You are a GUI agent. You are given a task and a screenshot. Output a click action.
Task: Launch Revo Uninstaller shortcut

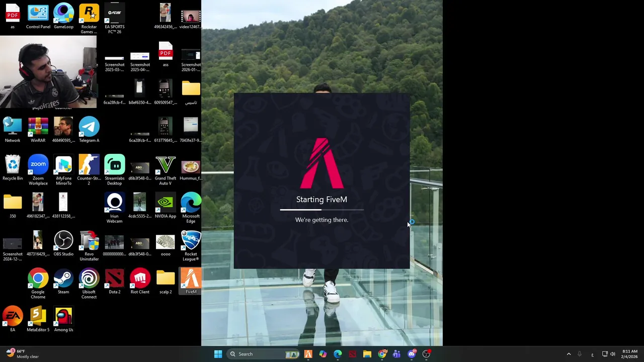[x=89, y=246]
